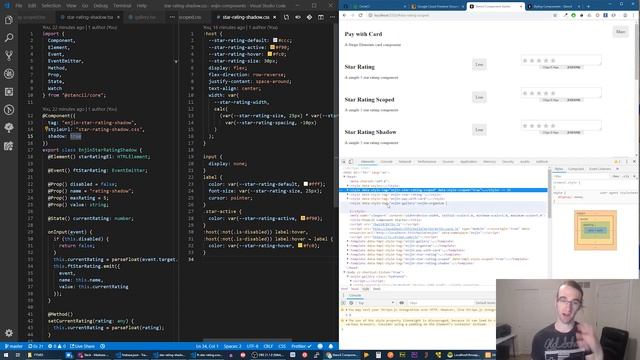Viewport: 640px width, 360px height.
Task: Click the clear console icon in the Console drawer
Action: (x=351, y=303)
